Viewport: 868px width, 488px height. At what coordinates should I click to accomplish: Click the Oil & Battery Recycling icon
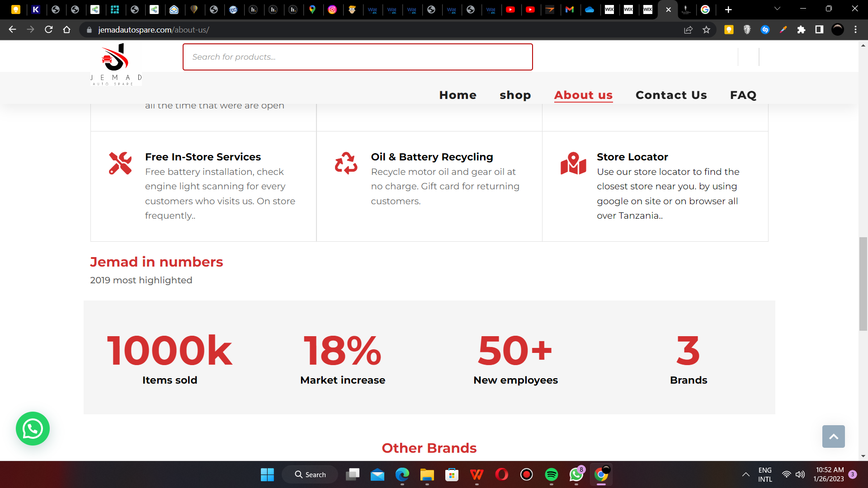(x=346, y=164)
